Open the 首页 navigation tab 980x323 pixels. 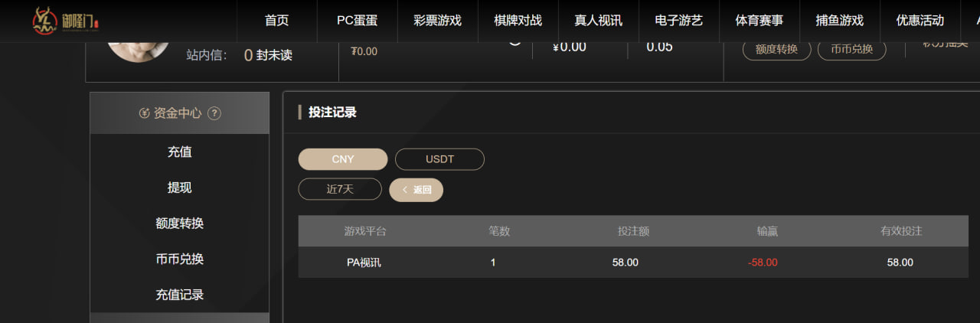point(277,21)
